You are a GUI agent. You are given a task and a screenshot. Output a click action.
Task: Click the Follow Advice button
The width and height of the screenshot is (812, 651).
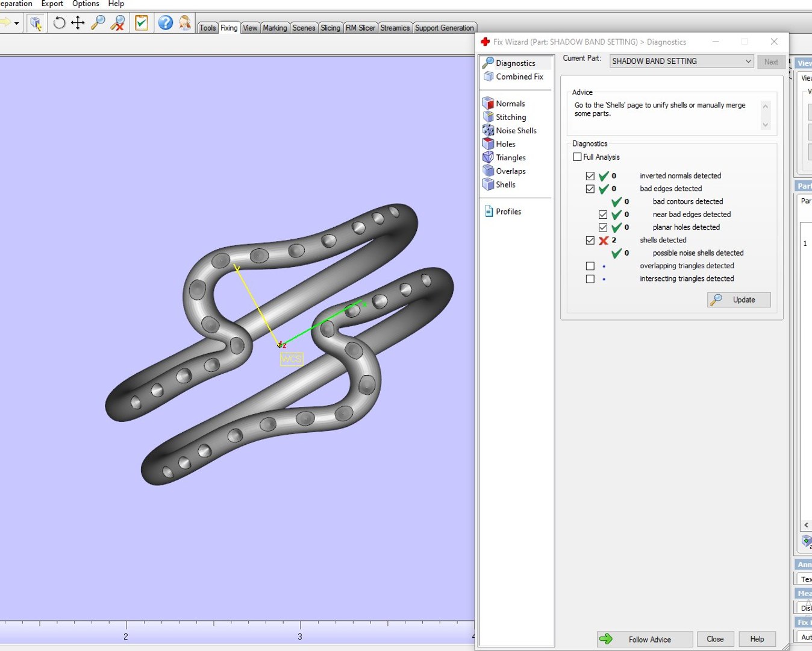[645, 639]
